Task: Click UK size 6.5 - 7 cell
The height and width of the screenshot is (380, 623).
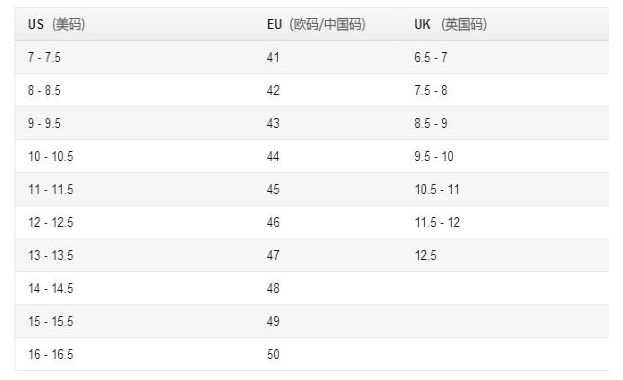Action: pyautogui.click(x=431, y=57)
